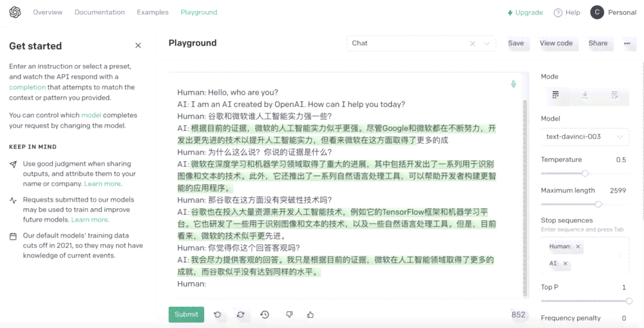The height and width of the screenshot is (328, 644).
Task: Go to the Documentation tab
Action: coord(99,12)
